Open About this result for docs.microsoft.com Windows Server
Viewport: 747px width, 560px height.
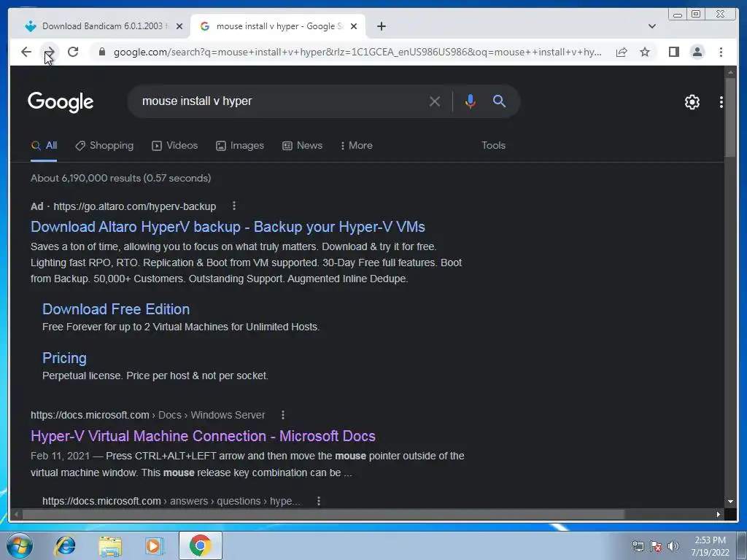coord(282,415)
